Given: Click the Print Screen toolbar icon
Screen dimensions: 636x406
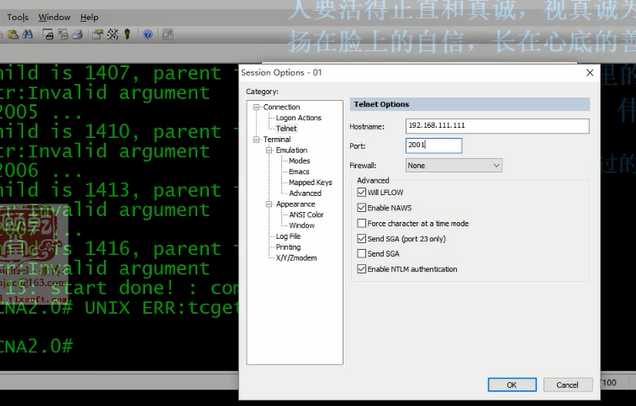Looking at the screenshot, I should pos(49,35).
